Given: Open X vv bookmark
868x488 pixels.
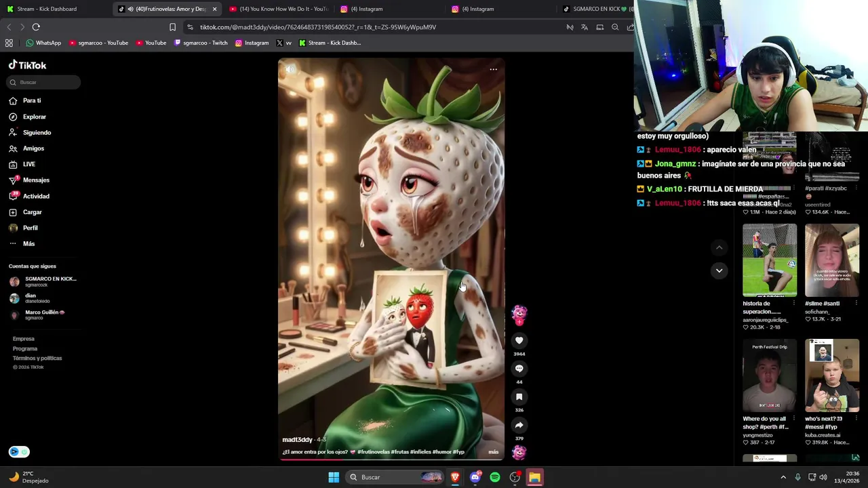Looking at the screenshot, I should pyautogui.click(x=283, y=43).
